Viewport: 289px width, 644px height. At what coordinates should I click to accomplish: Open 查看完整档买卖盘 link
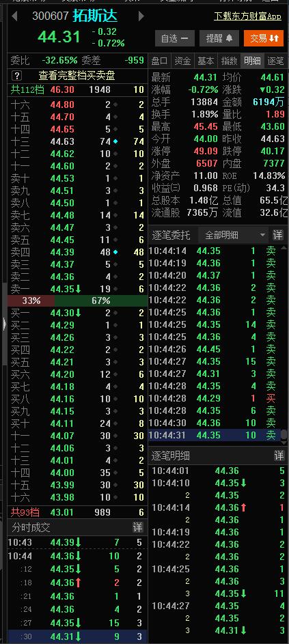77,76
